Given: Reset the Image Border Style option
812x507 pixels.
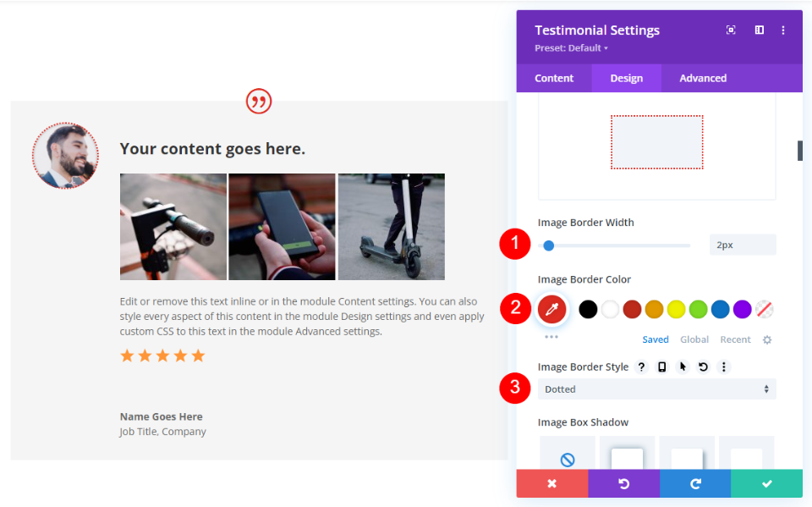Looking at the screenshot, I should [703, 367].
